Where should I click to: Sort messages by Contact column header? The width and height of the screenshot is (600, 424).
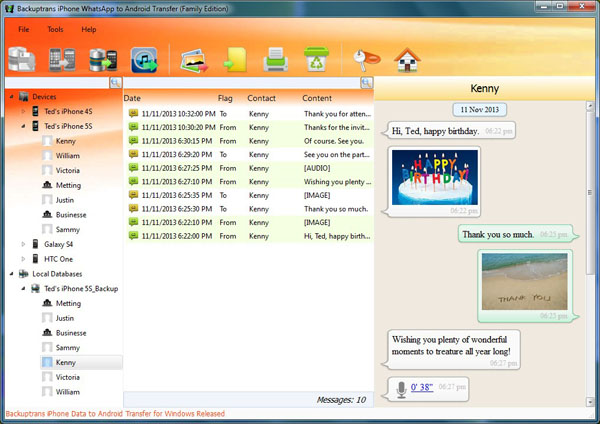(261, 98)
